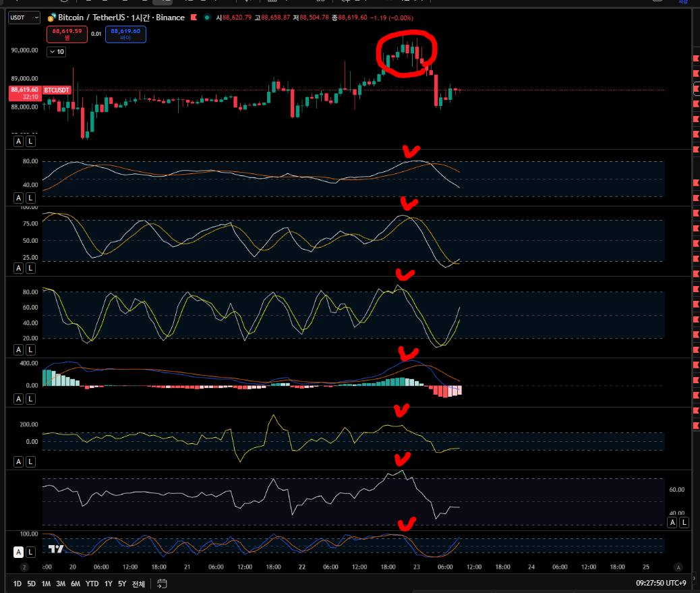Toggle A in the 200.00 scale pane
Image resolution: width=700 pixels, height=593 pixels.
click(18, 461)
